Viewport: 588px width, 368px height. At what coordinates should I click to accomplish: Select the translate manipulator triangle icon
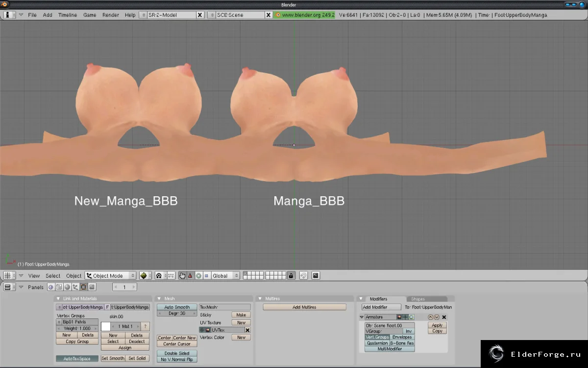click(x=191, y=276)
